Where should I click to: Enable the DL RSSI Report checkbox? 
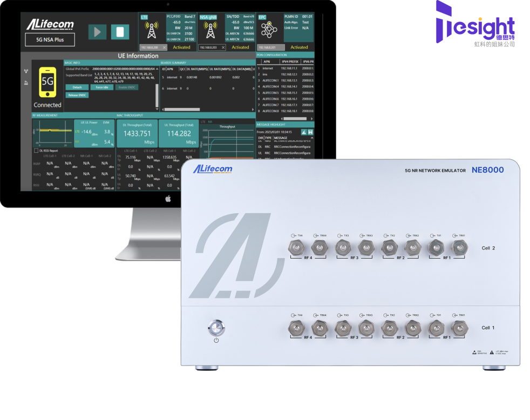point(36,151)
